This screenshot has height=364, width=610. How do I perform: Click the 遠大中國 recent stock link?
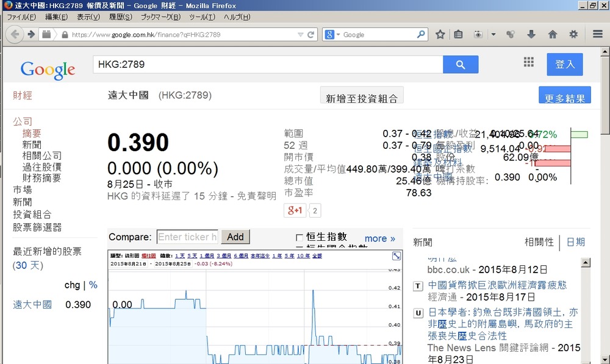[x=32, y=304]
